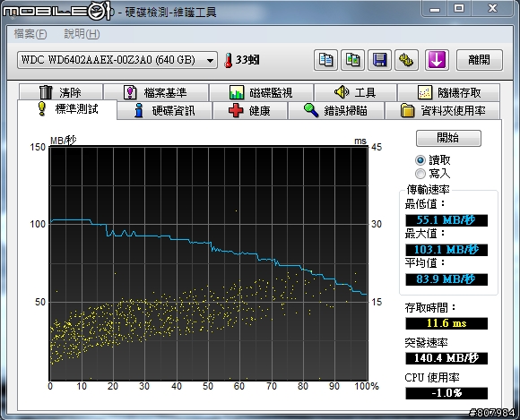This screenshot has height=420, width=520.
Task: Click the benchmark transfer rate graph
Action: (209, 263)
